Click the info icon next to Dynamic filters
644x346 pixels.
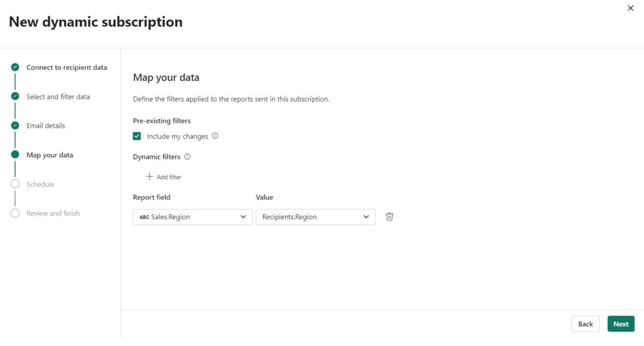187,156
